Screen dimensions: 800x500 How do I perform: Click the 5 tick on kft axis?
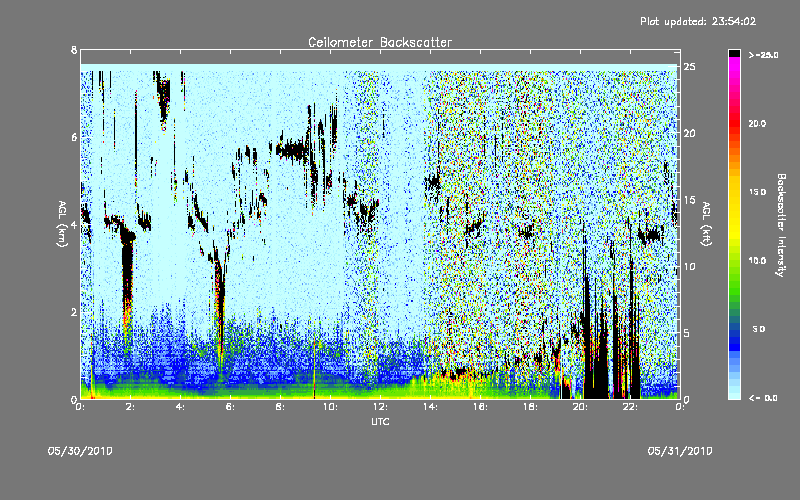687,333
